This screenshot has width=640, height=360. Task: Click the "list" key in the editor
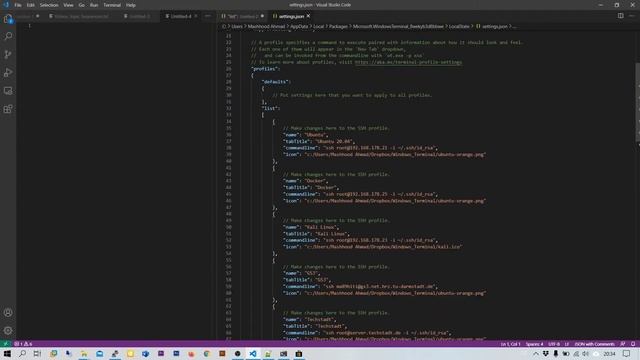(269, 109)
